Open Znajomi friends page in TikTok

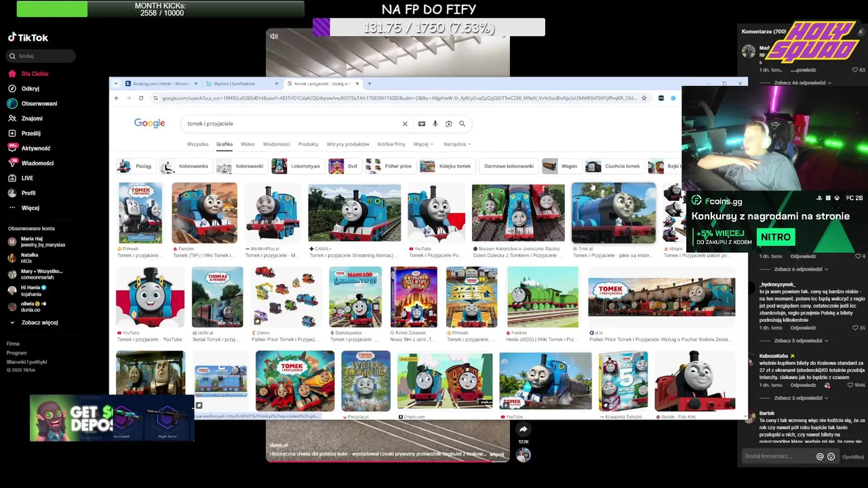26,119
